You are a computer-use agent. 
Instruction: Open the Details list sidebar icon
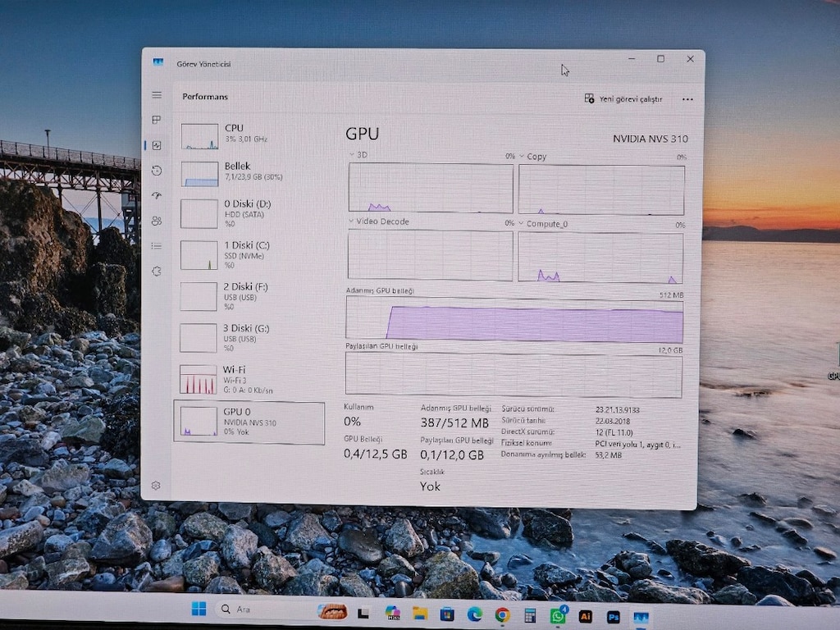pos(157,246)
